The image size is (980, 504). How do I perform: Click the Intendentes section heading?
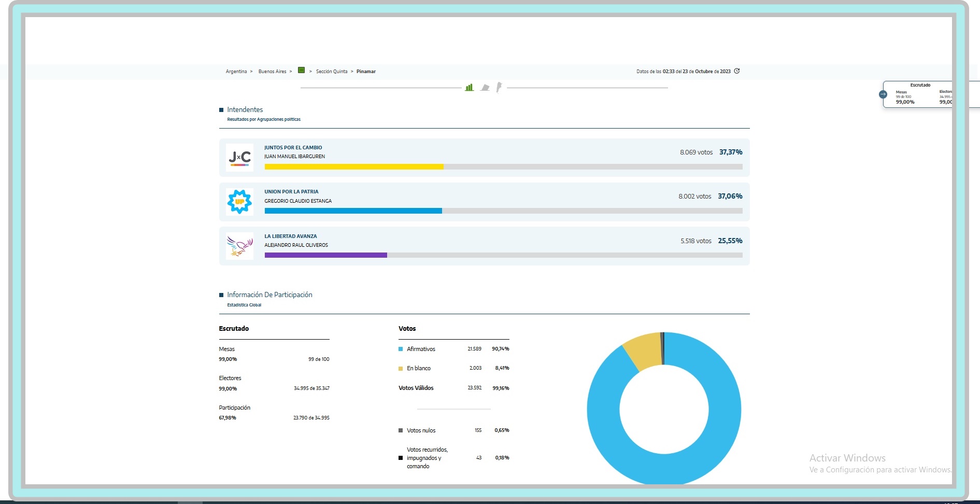[245, 109]
